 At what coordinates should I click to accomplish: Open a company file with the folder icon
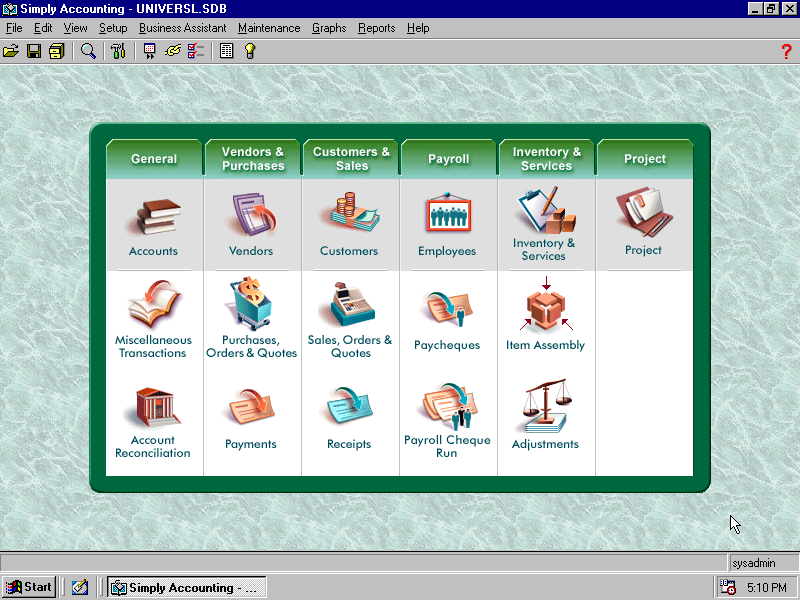click(x=11, y=51)
